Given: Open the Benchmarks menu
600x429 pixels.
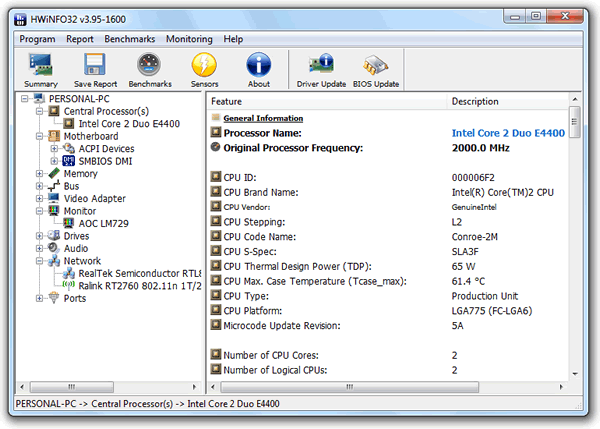Looking at the screenshot, I should pyautogui.click(x=130, y=39).
